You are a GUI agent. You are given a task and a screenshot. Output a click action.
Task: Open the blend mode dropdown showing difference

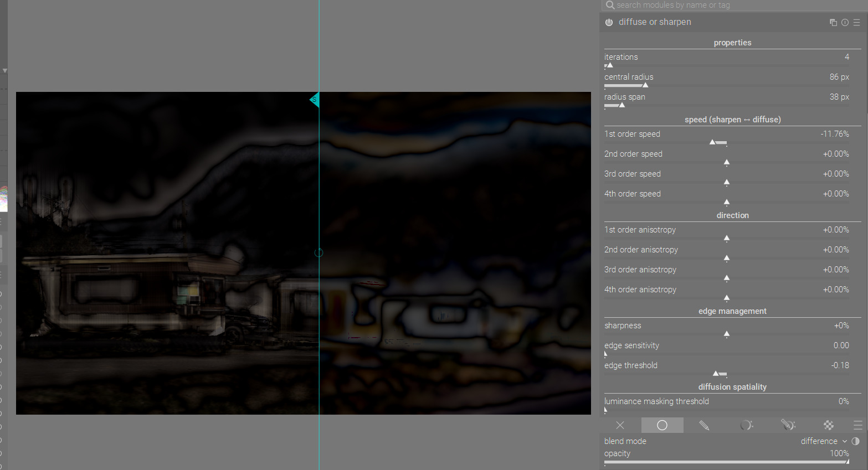coord(824,441)
